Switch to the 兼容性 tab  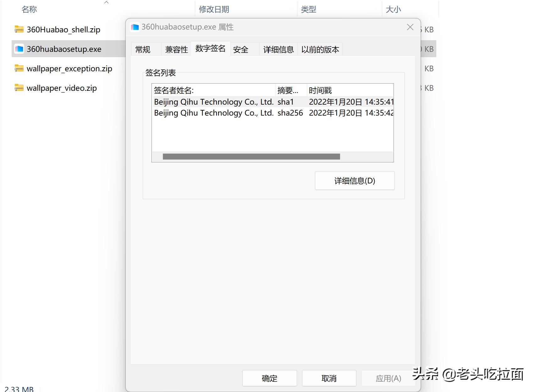click(176, 49)
